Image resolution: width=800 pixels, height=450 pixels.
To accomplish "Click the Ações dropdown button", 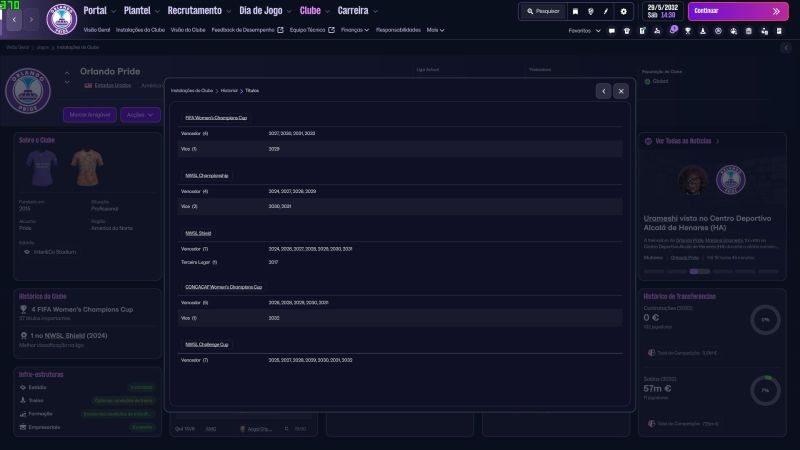I will [x=140, y=115].
